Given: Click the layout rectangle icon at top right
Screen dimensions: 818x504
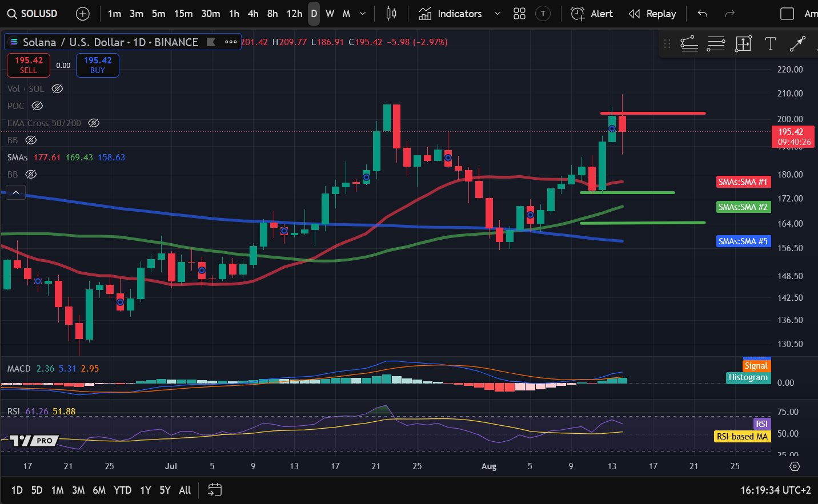Looking at the screenshot, I should pyautogui.click(x=787, y=14).
